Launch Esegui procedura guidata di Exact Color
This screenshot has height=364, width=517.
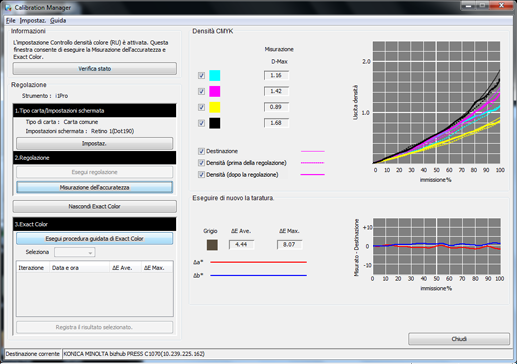[95, 239]
